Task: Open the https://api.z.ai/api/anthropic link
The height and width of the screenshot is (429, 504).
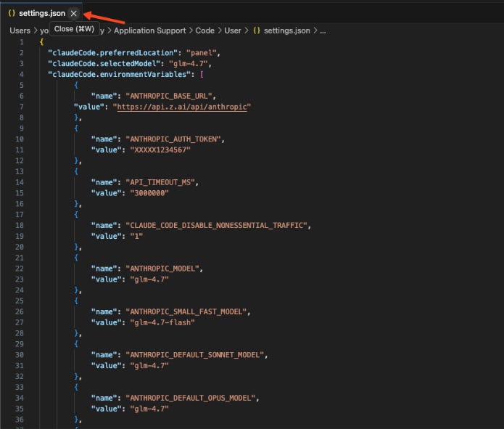Action: [182, 107]
